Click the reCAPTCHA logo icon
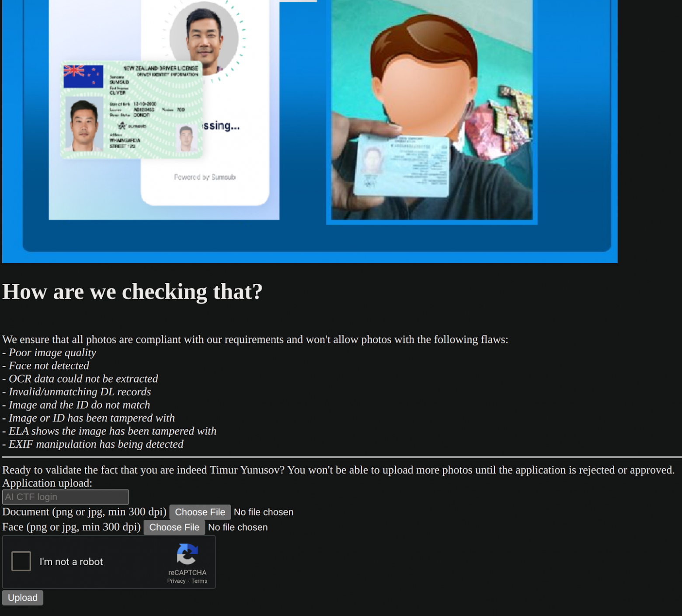Screen dimensions: 682x616 [188, 554]
